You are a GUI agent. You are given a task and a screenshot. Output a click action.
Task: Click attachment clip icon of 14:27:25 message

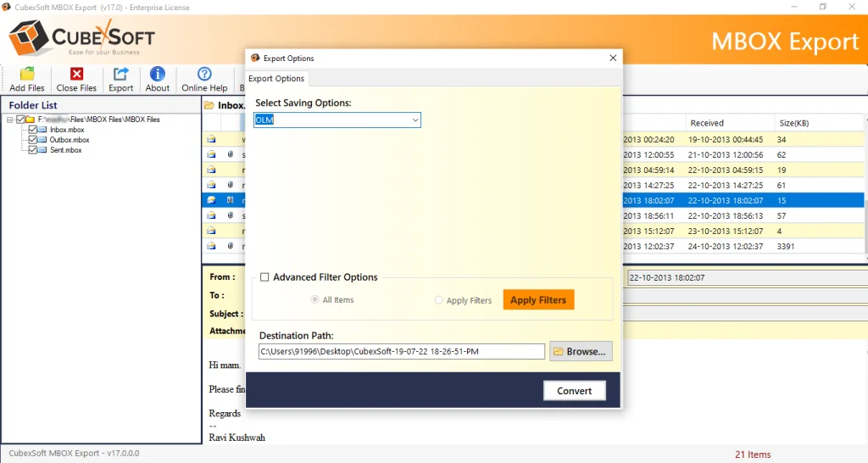pyautogui.click(x=231, y=185)
